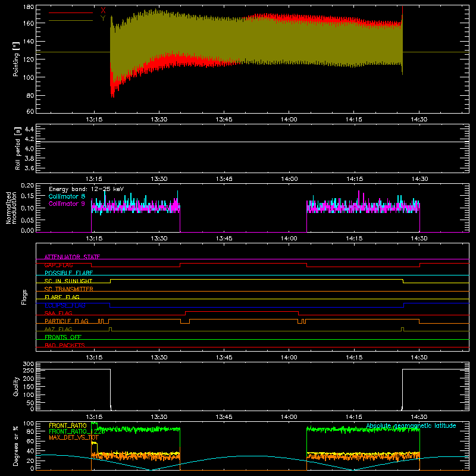The height and width of the screenshot is (476, 476).
Task: Click the 50 tick on the Quality axis
Action: tap(30, 403)
